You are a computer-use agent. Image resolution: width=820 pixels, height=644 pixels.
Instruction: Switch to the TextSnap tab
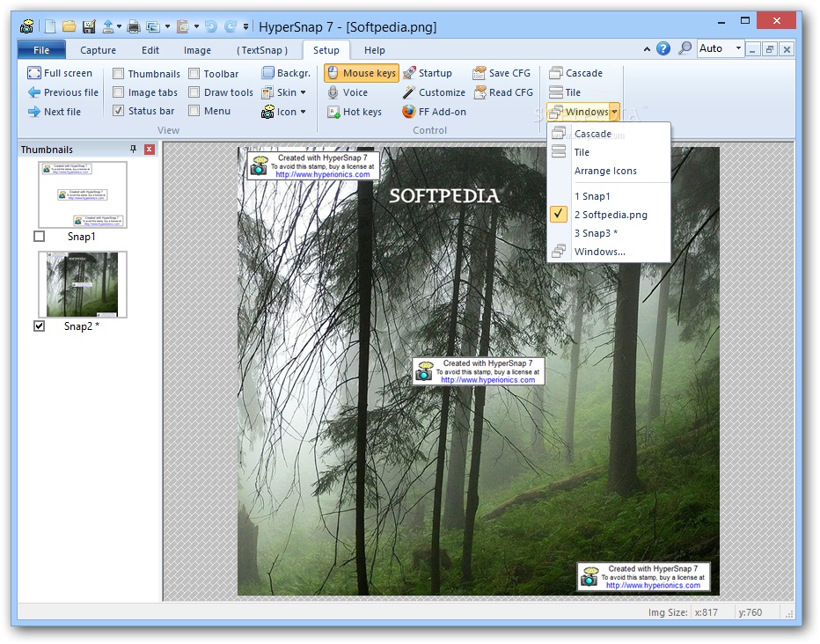[x=262, y=50]
